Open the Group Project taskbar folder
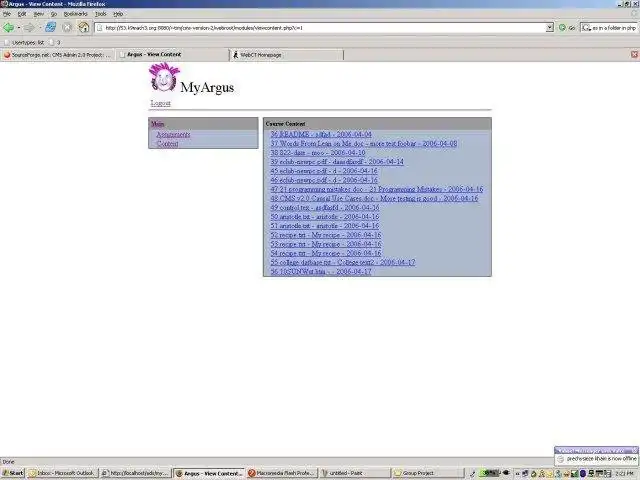This screenshot has width=640, height=480. click(427, 473)
